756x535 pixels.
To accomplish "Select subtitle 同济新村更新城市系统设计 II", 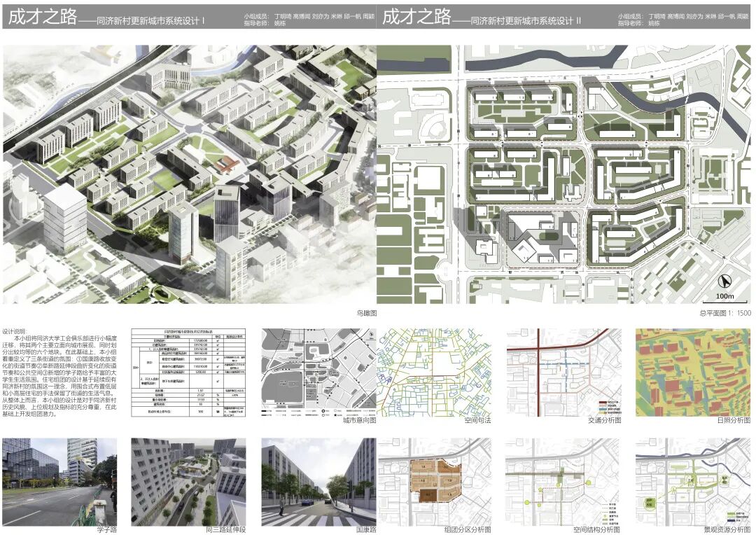I will click(x=526, y=21).
